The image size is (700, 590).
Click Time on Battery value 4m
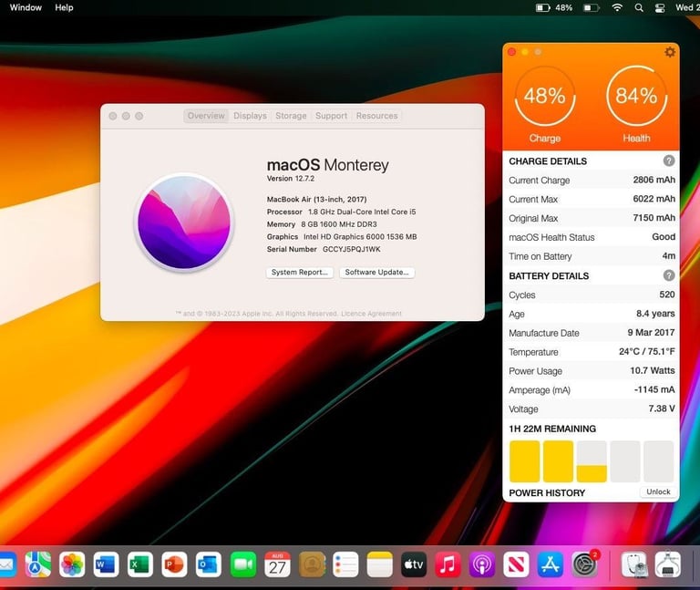668,256
